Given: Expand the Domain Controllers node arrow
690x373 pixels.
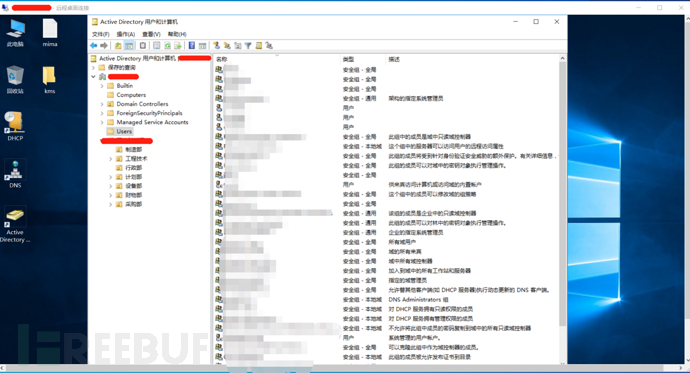Looking at the screenshot, I should (102, 104).
